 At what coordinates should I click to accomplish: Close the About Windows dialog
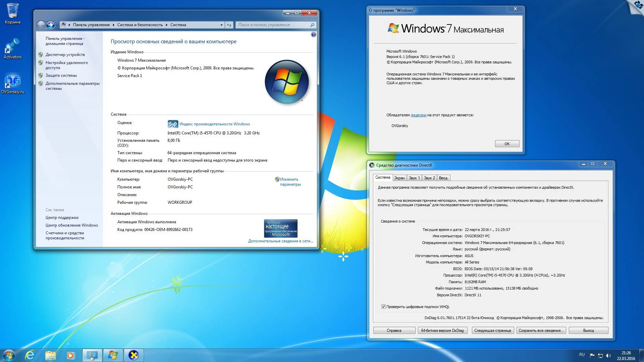tap(516, 9)
